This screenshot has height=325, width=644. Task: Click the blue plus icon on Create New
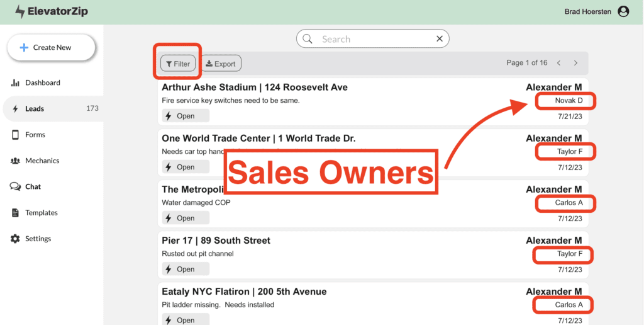24,48
